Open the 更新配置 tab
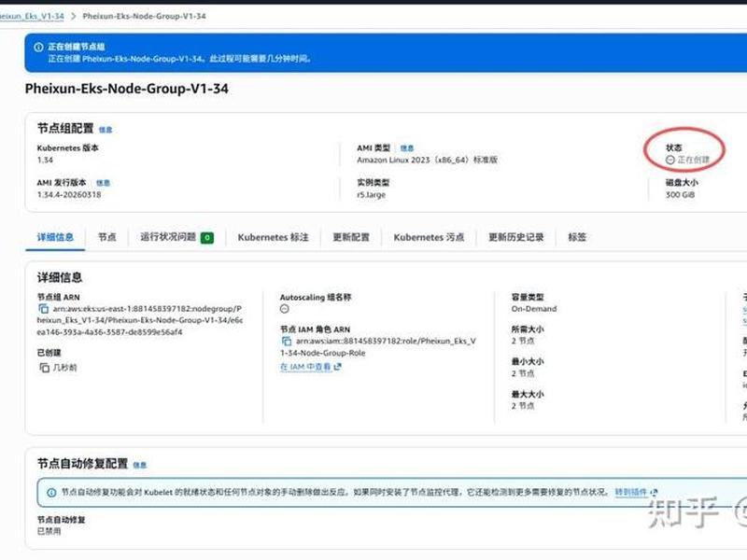This screenshot has width=747, height=560. 351,237
